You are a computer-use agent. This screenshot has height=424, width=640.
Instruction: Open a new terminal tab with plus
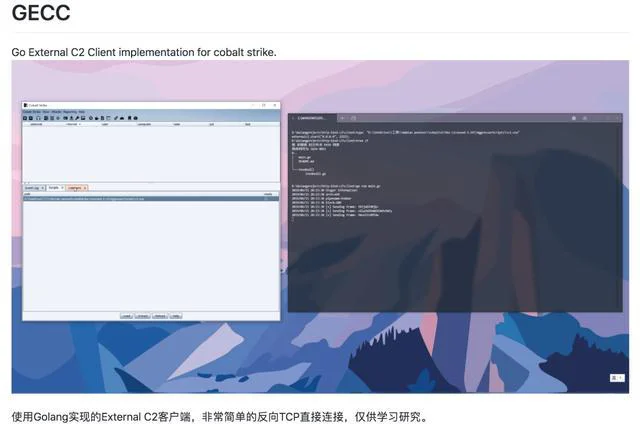[342, 118]
